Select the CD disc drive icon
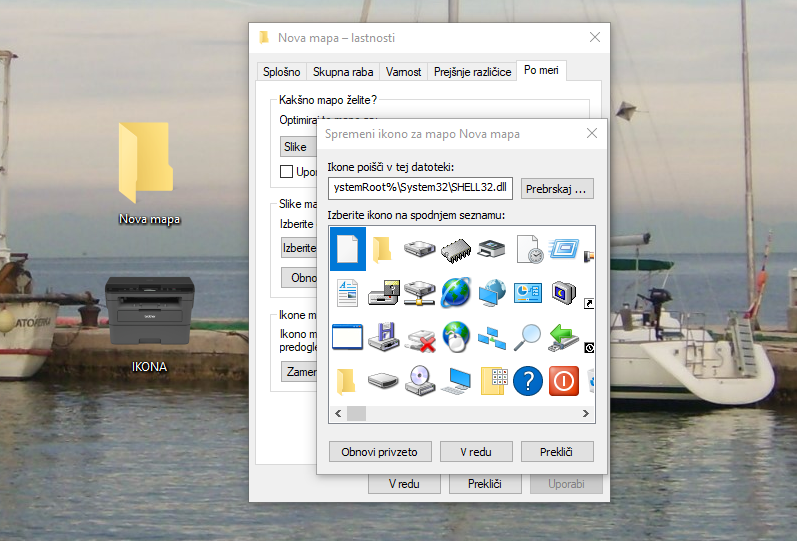797x541 pixels. click(419, 381)
